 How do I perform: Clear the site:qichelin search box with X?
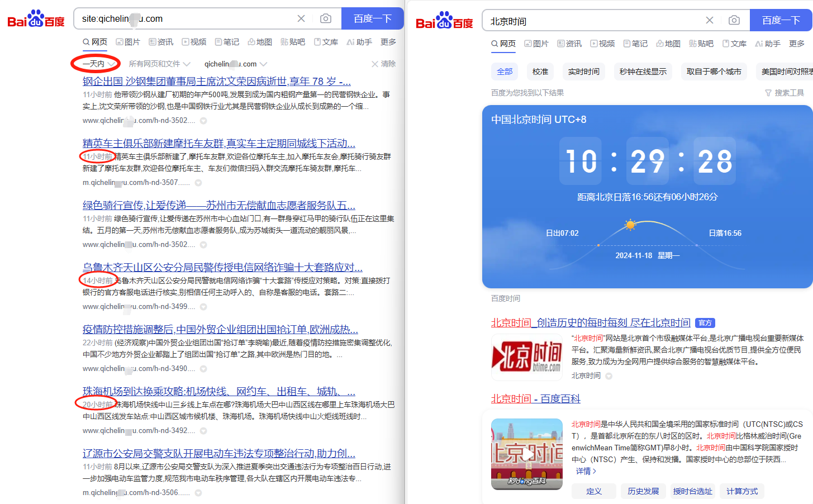click(x=301, y=18)
